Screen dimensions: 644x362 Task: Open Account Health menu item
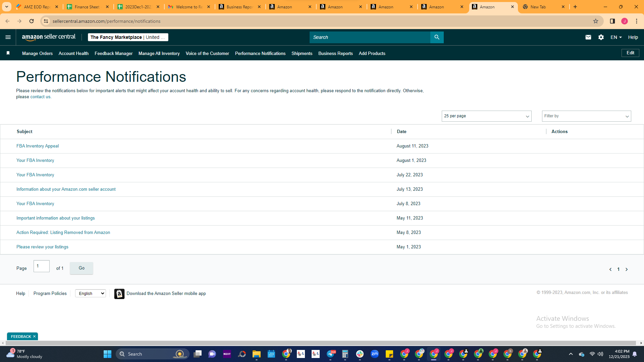pyautogui.click(x=73, y=53)
